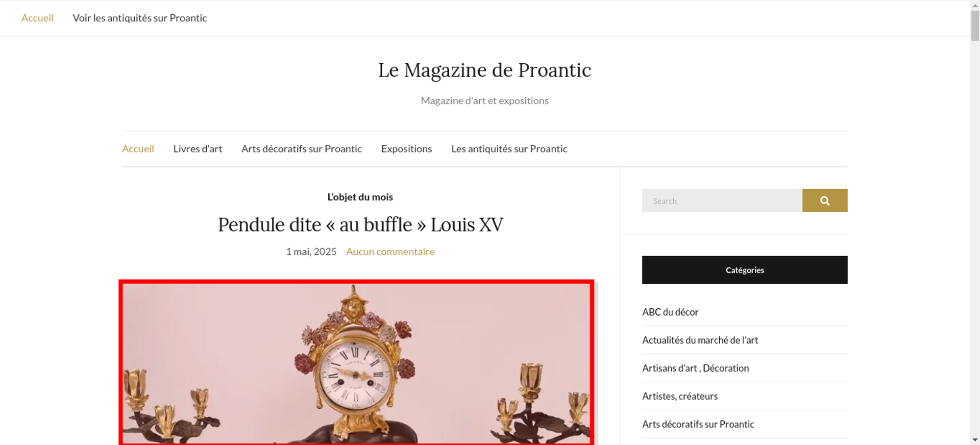
Task: Select Les antiquités sur Proantic menu
Action: click(x=509, y=148)
